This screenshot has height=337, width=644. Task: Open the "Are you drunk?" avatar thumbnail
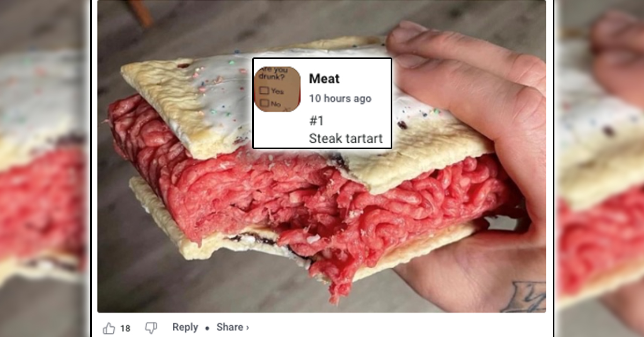click(x=277, y=89)
